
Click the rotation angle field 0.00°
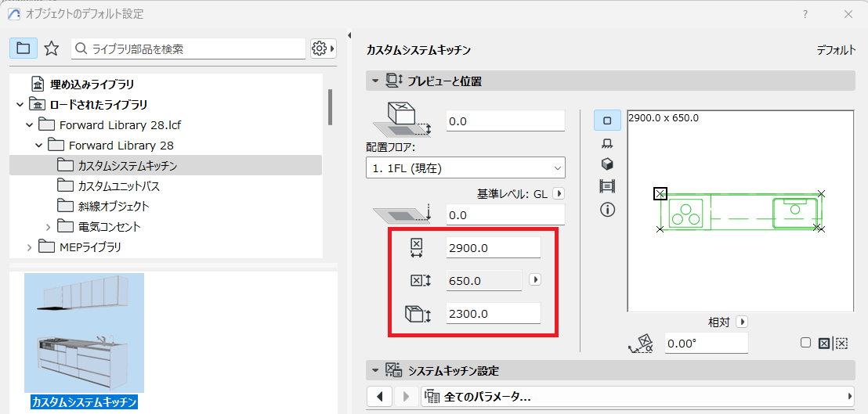click(x=706, y=343)
